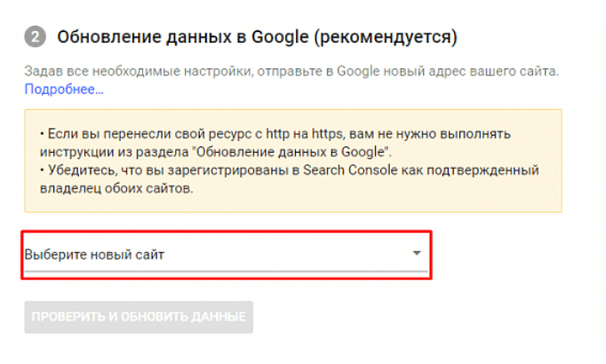Click the bullet marker before "Убедитесь"

coord(42,170)
